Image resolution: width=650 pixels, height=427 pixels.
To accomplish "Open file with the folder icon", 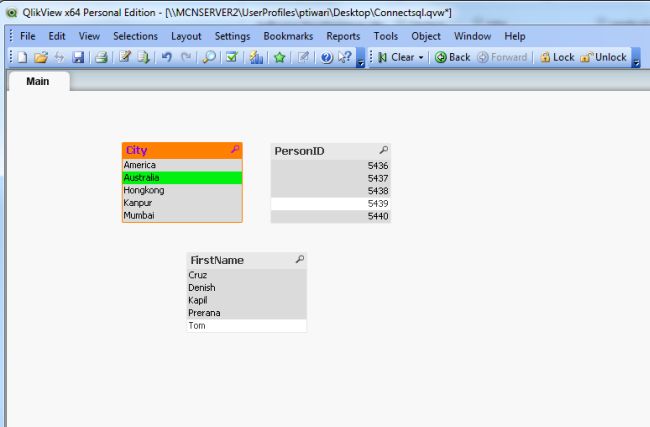I will coord(41,57).
